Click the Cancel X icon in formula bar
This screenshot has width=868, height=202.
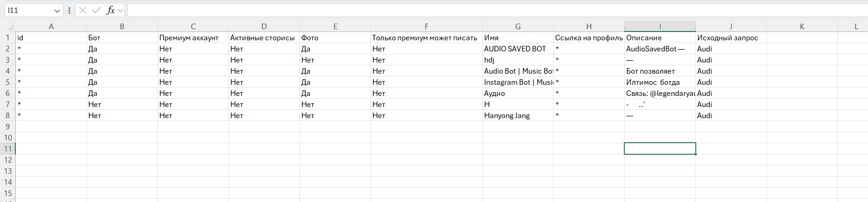[x=83, y=10]
